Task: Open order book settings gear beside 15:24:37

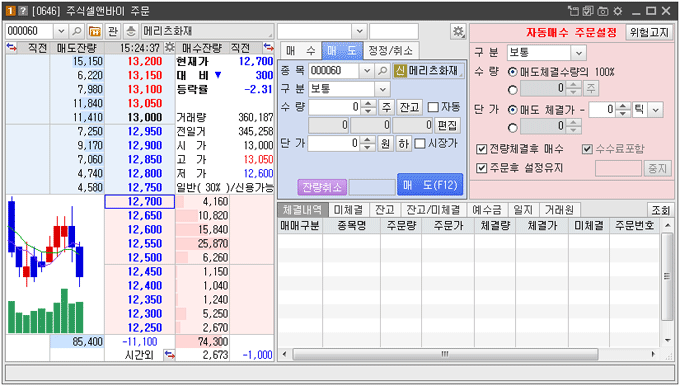Action: click(x=170, y=47)
